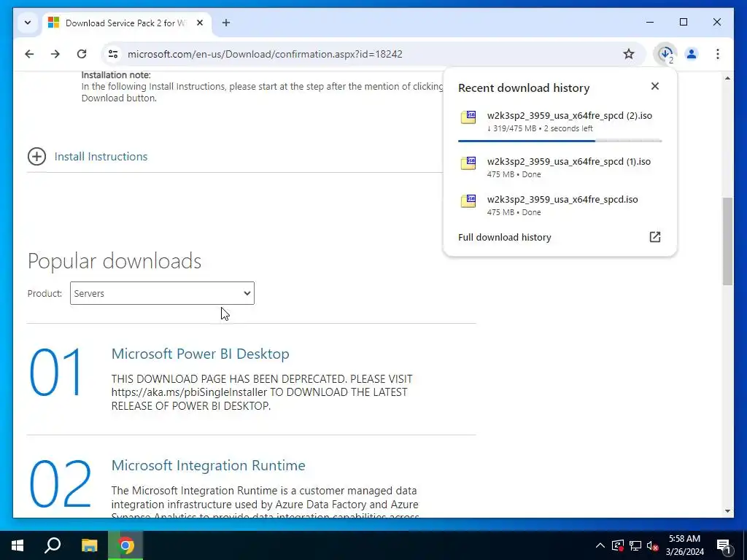Image resolution: width=747 pixels, height=560 pixels.
Task: Open w2k3sp2_3959_usa_x64fre_spcd (1).iso download
Action: [x=560, y=167]
